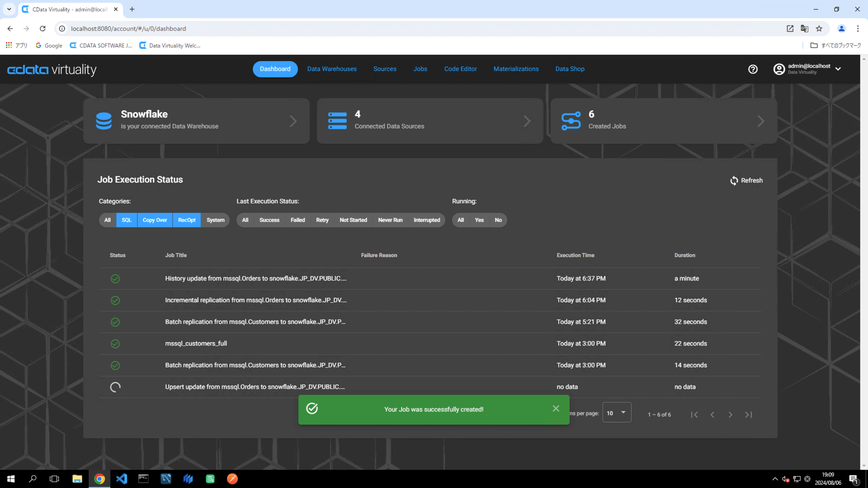
Task: Click the Refresh icon in Job Execution Status
Action: pyautogui.click(x=734, y=181)
